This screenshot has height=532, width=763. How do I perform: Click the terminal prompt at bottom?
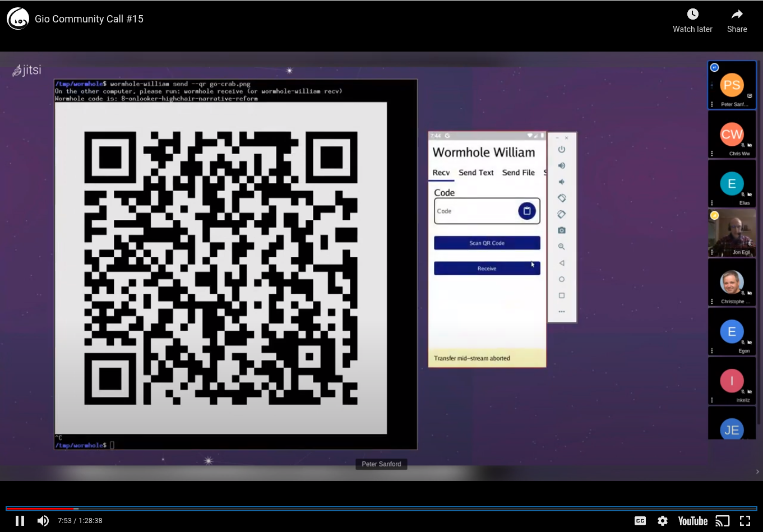coord(85,445)
